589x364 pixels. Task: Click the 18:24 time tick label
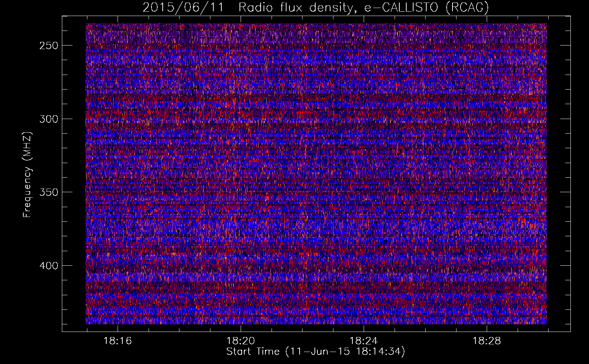click(364, 341)
